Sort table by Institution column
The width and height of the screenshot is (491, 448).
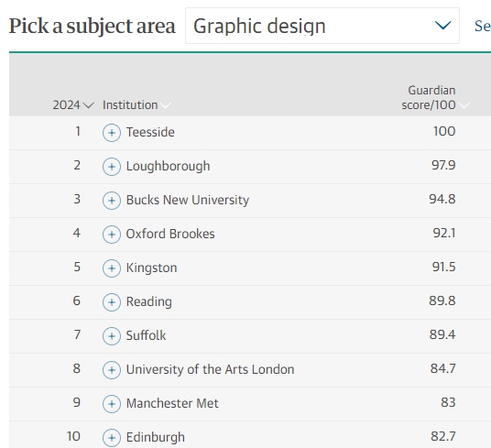pos(136,105)
